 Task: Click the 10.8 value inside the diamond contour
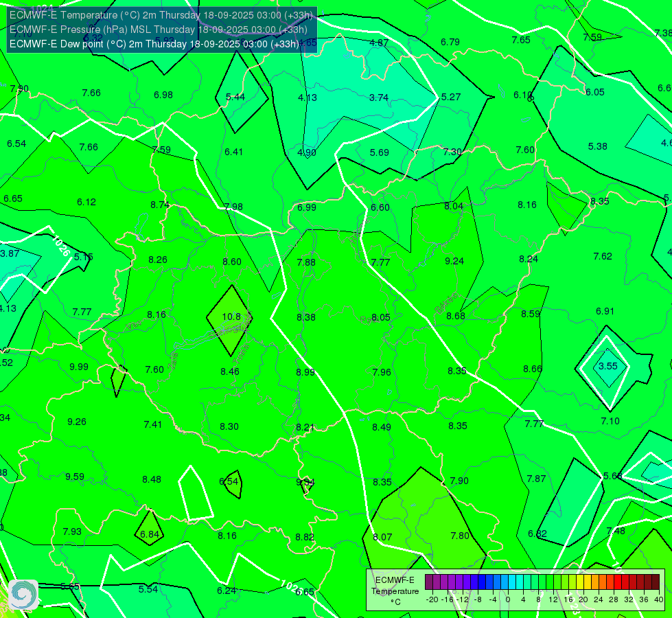point(231,317)
